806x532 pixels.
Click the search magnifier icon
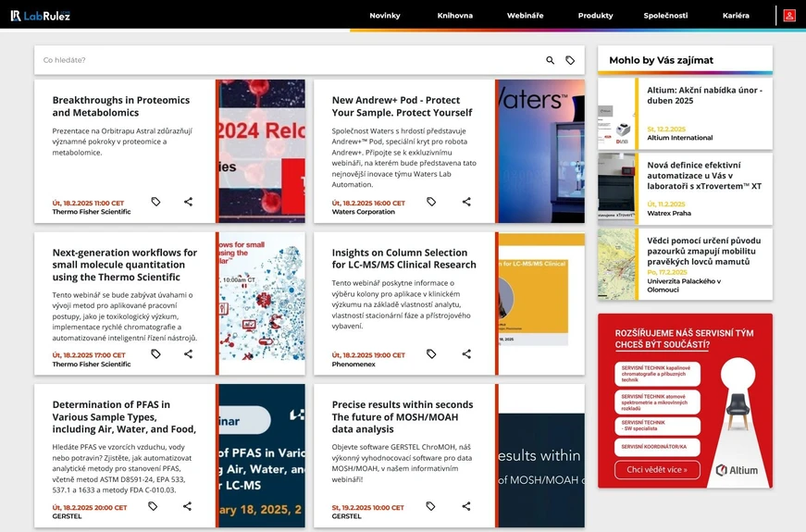550,60
